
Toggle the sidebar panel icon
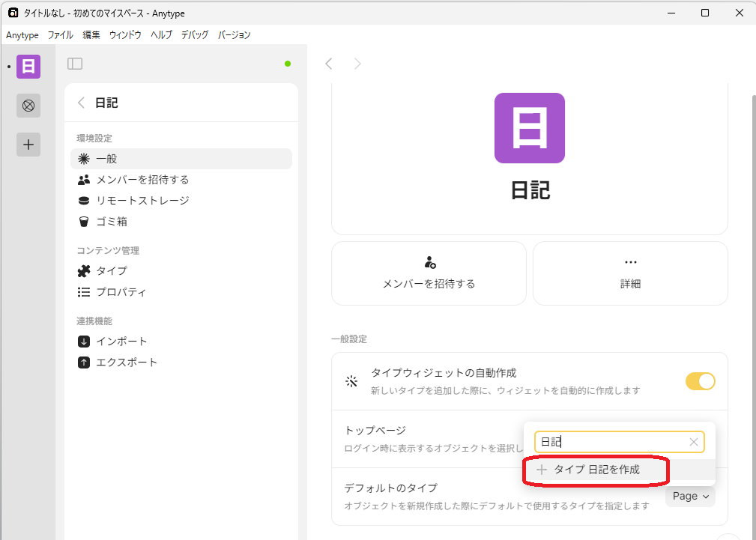pos(75,64)
